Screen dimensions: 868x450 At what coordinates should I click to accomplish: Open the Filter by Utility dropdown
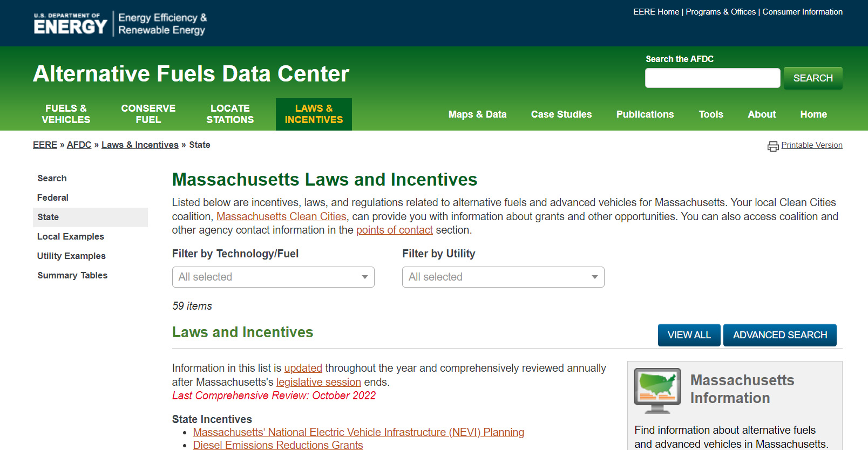click(503, 277)
